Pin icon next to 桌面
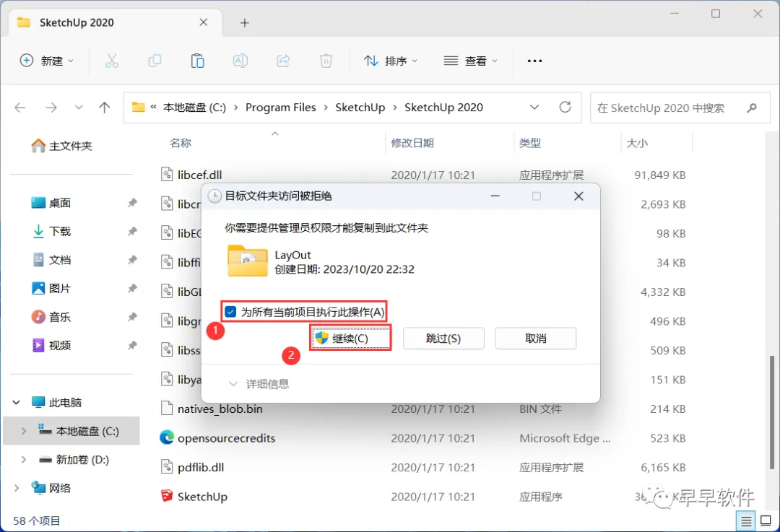 (132, 203)
